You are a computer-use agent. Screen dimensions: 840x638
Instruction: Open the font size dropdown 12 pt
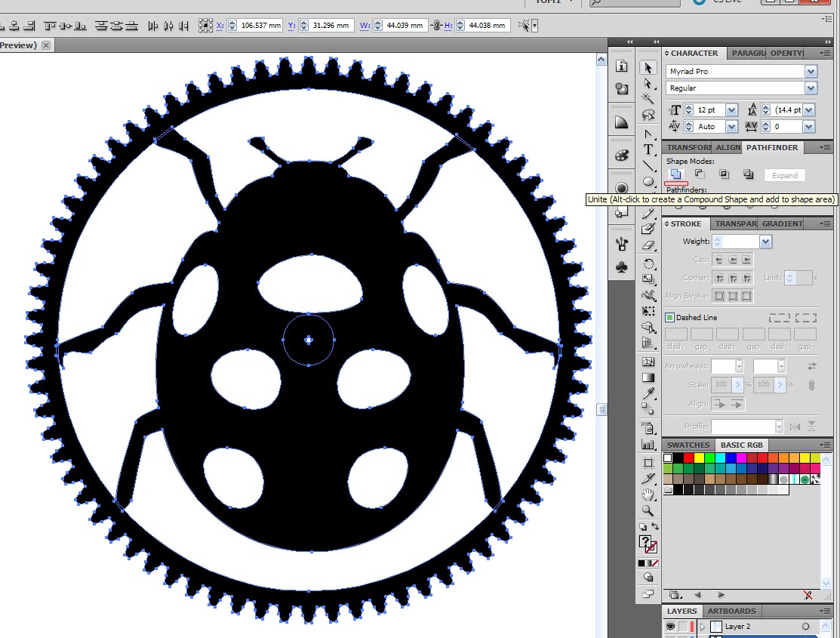coord(731,110)
